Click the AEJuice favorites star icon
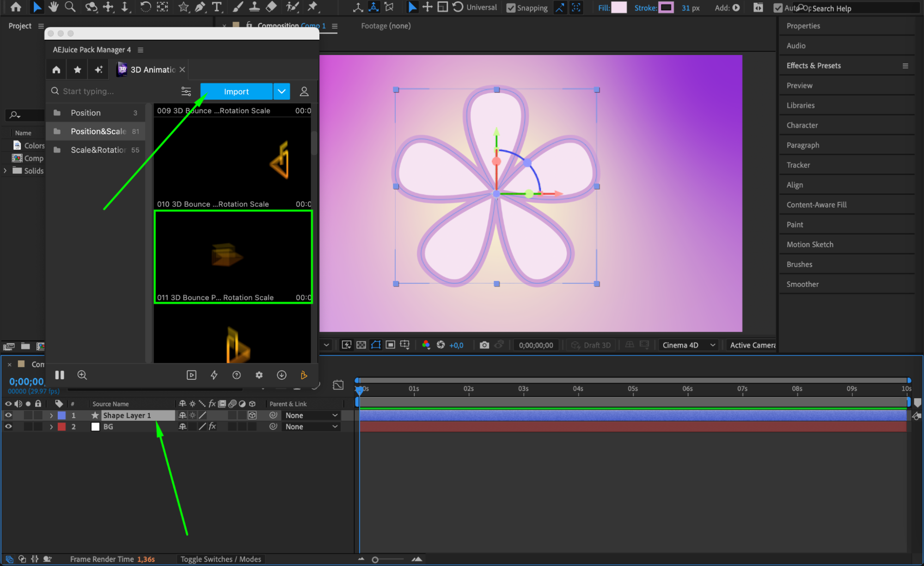Image resolution: width=924 pixels, height=566 pixels. coord(77,70)
